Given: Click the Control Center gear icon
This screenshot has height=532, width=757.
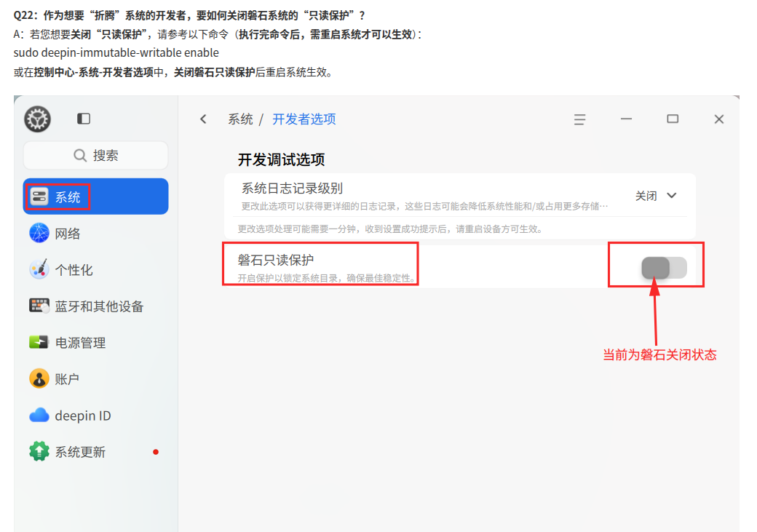Looking at the screenshot, I should [x=38, y=119].
